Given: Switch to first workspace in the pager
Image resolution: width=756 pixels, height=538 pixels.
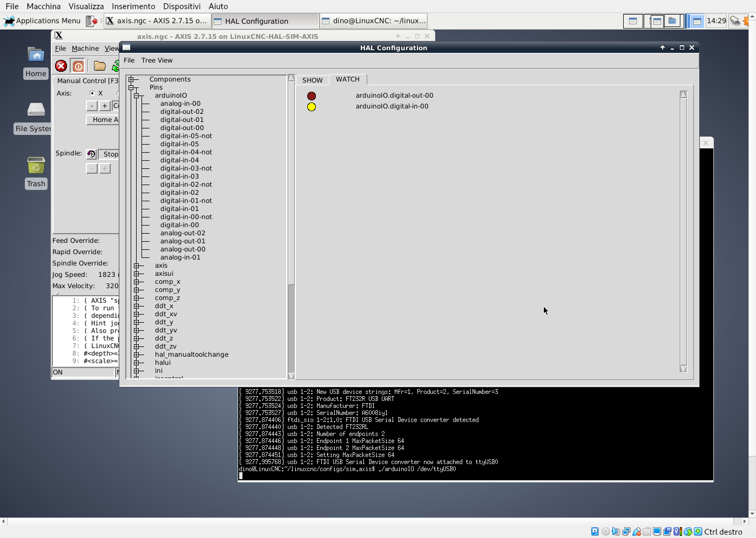Looking at the screenshot, I should (632, 21).
